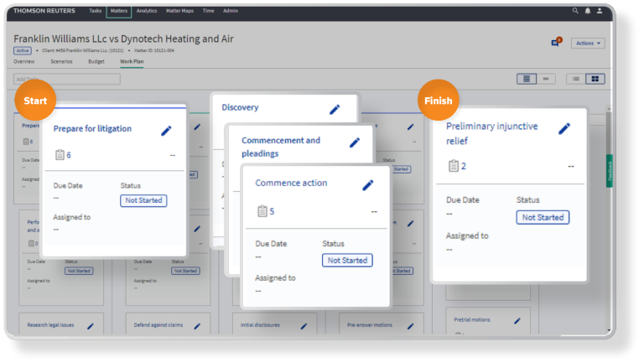Switch to grid card view

596,79
